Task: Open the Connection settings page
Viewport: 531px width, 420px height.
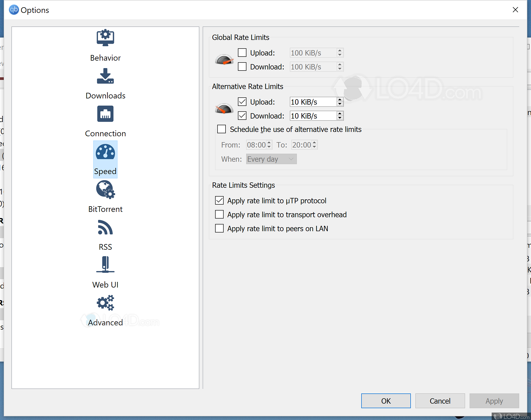Action: (105, 114)
